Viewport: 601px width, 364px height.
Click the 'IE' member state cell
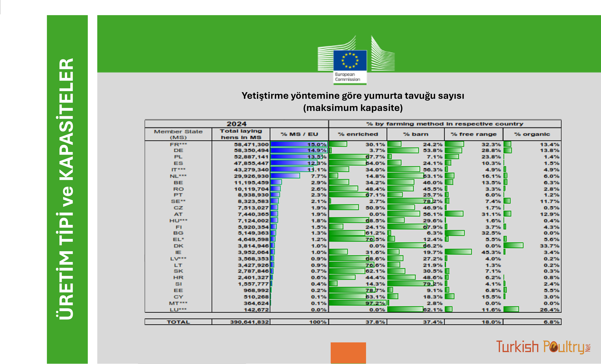coord(178,252)
